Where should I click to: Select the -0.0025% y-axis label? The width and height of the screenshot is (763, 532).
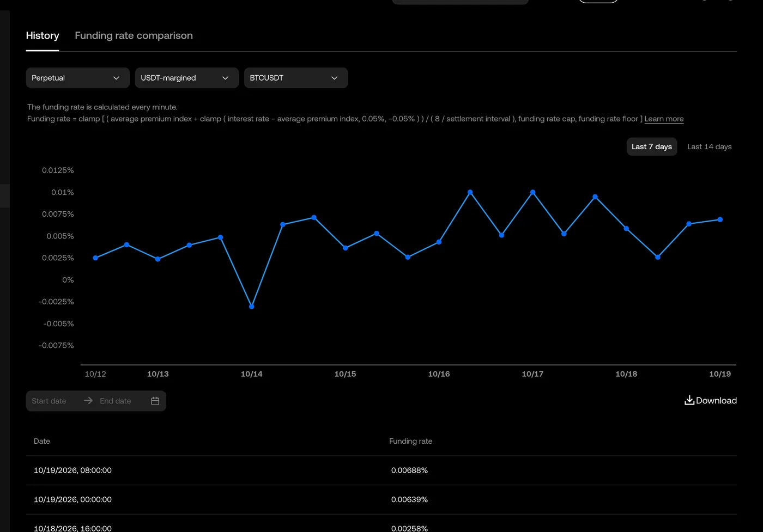point(56,302)
